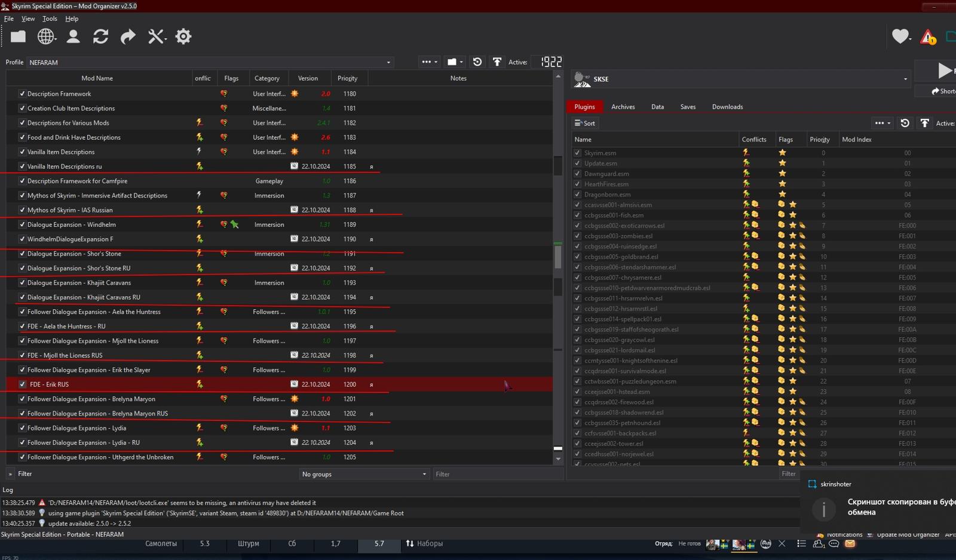
Task: Uncheck FDE - Erik RUS mod
Action: (x=22, y=384)
